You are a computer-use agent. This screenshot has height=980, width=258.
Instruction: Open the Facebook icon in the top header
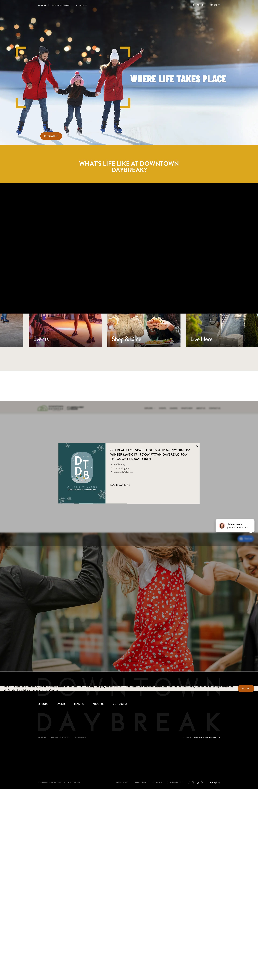click(189, 5)
